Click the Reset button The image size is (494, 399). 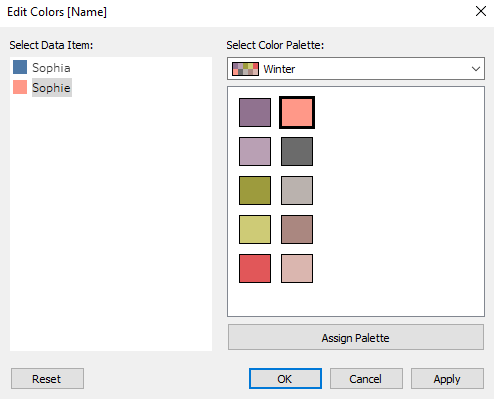click(x=47, y=379)
